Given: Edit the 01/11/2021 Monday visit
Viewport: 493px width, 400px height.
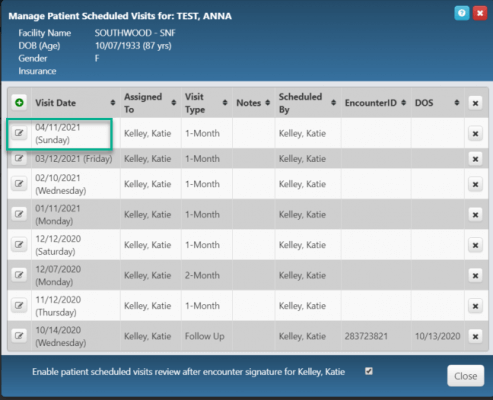Looking at the screenshot, I should pyautogui.click(x=19, y=214).
